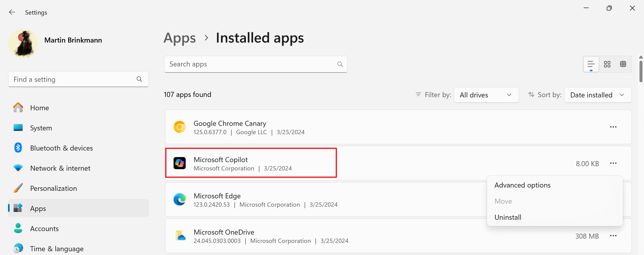Click the Bluetooth icon in sidebar

pos(18,148)
